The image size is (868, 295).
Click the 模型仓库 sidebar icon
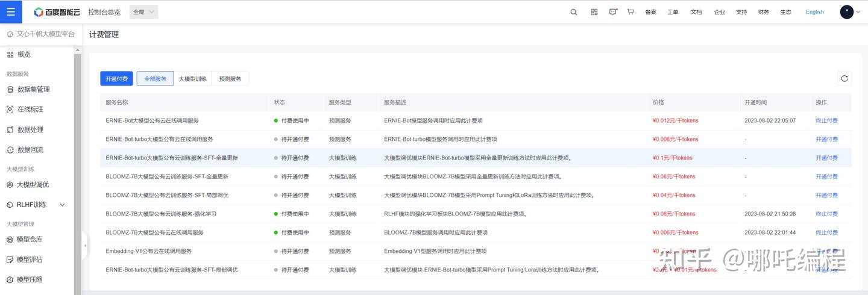coord(10,239)
